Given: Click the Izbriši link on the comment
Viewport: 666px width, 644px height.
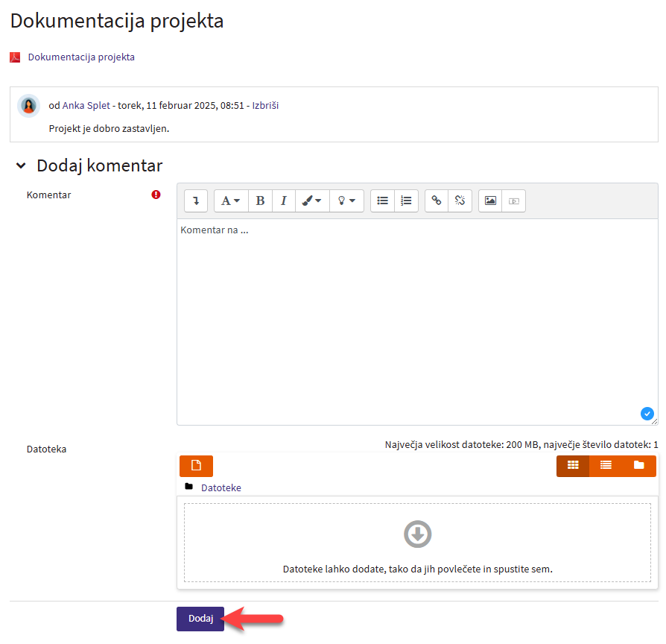Looking at the screenshot, I should tap(265, 106).
